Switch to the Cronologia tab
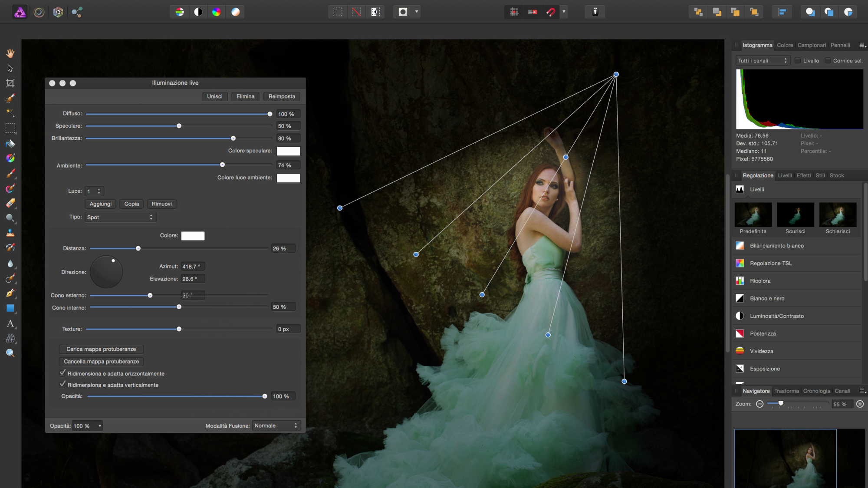The height and width of the screenshot is (488, 868). click(816, 391)
